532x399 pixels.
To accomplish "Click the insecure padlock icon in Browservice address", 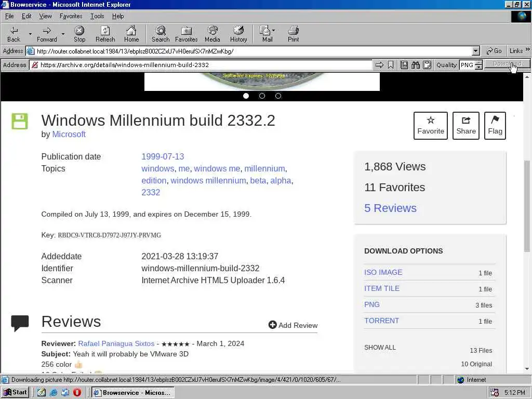I will click(x=35, y=65).
